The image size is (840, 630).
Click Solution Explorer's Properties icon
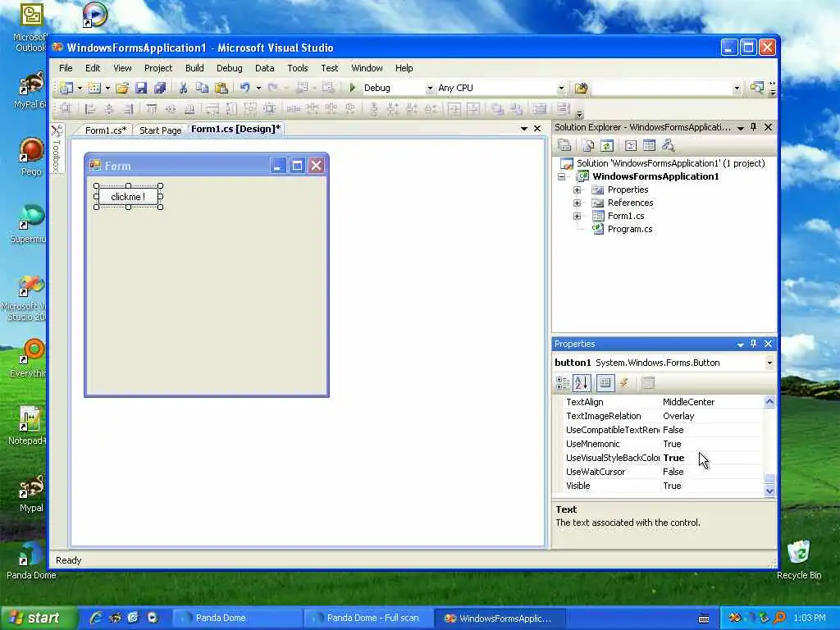(x=564, y=145)
